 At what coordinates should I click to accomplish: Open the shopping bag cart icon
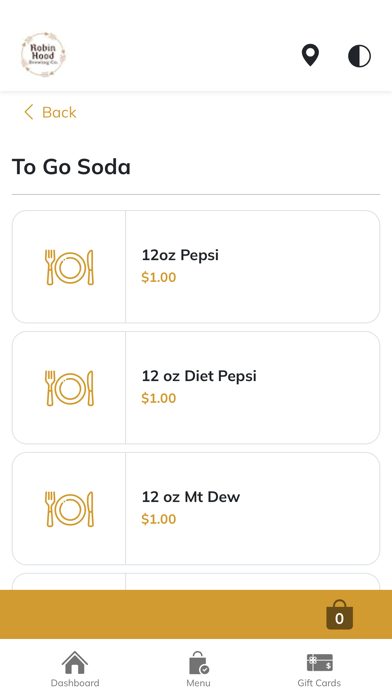click(340, 615)
